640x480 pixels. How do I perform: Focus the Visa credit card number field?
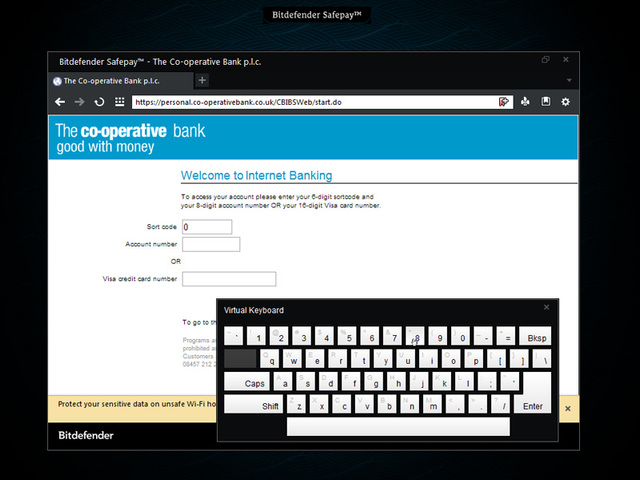(229, 279)
